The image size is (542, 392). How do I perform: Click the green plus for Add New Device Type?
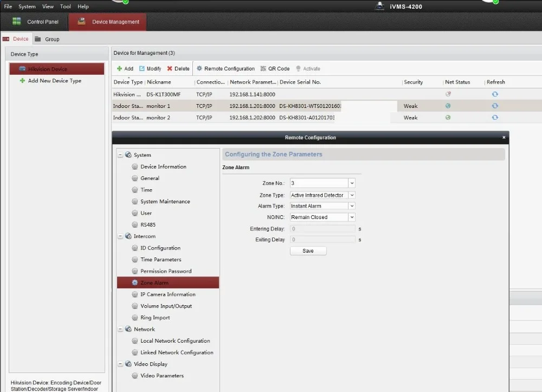[x=22, y=81]
